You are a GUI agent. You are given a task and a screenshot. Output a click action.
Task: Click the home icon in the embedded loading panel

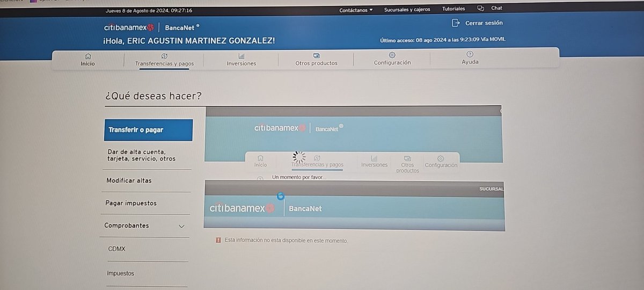(x=260, y=158)
